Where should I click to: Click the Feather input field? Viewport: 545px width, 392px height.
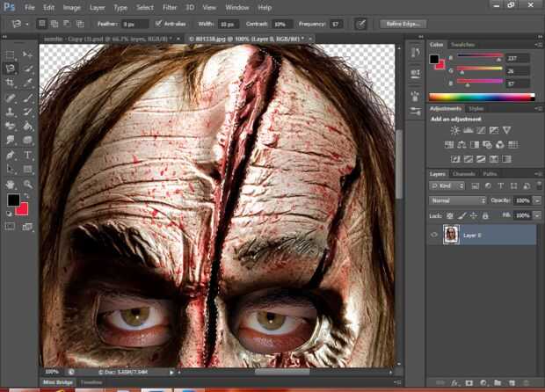(134, 24)
